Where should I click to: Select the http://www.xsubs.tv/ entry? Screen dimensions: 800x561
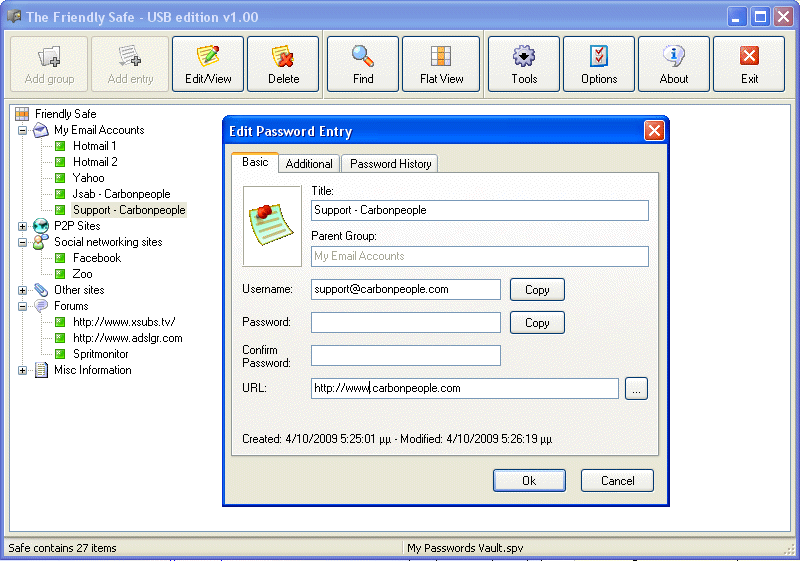click(124, 322)
